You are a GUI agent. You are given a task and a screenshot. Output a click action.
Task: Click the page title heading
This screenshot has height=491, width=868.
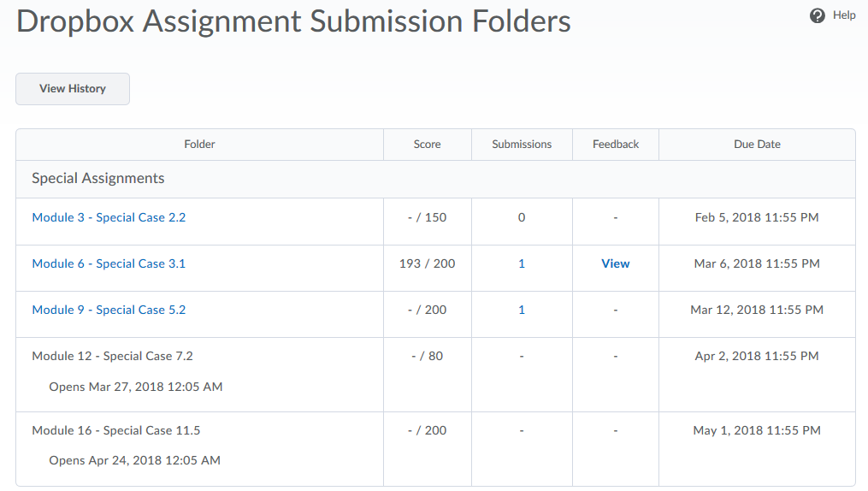pyautogui.click(x=293, y=21)
